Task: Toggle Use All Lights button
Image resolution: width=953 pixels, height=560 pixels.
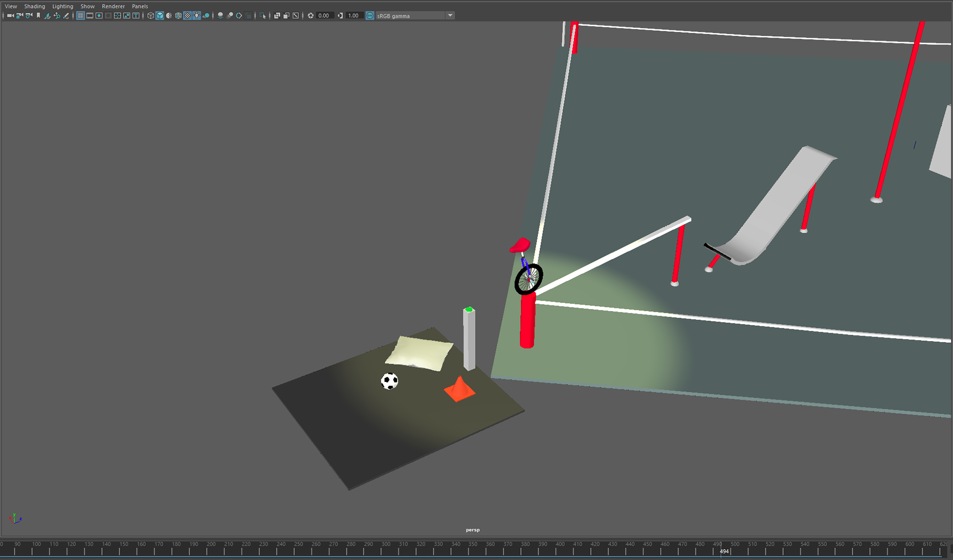Action: (x=197, y=16)
